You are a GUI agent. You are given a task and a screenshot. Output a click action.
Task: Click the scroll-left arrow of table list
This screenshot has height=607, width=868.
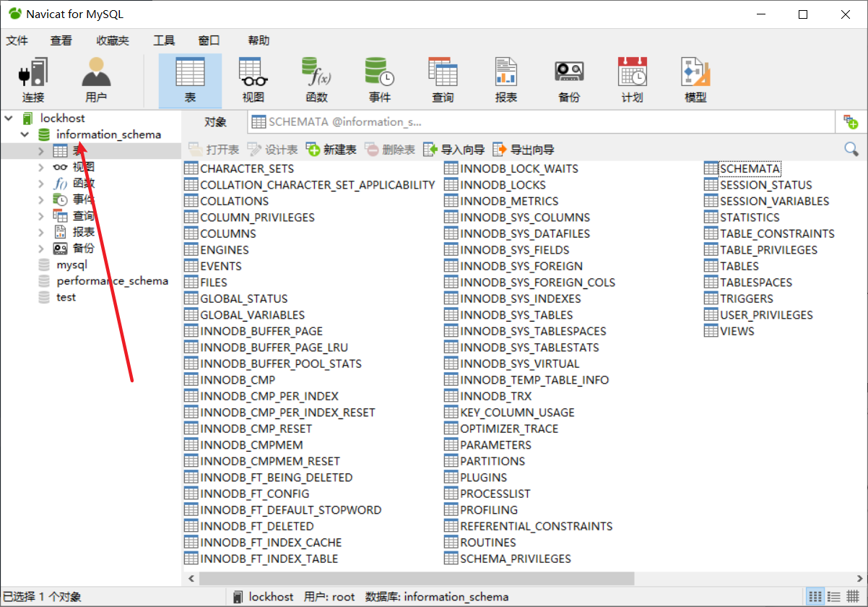191,579
